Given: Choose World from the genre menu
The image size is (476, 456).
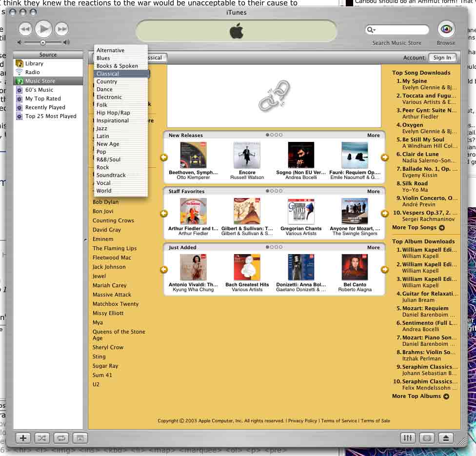Looking at the screenshot, I should point(121,191).
